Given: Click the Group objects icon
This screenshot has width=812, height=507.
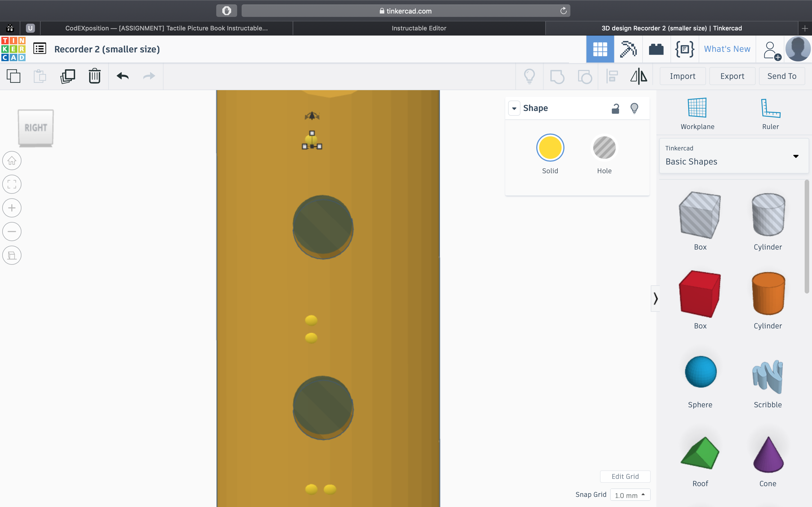Looking at the screenshot, I should point(557,76).
